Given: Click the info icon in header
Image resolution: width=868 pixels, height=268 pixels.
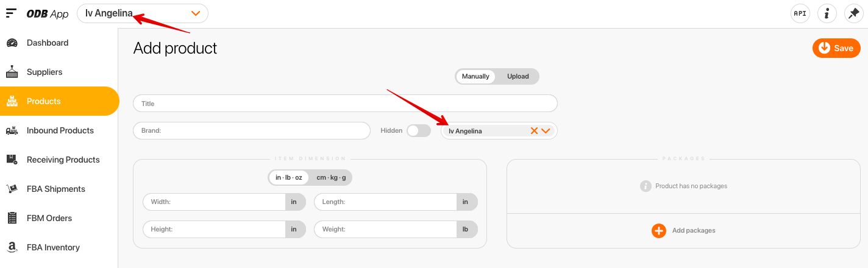Looking at the screenshot, I should pyautogui.click(x=827, y=13).
